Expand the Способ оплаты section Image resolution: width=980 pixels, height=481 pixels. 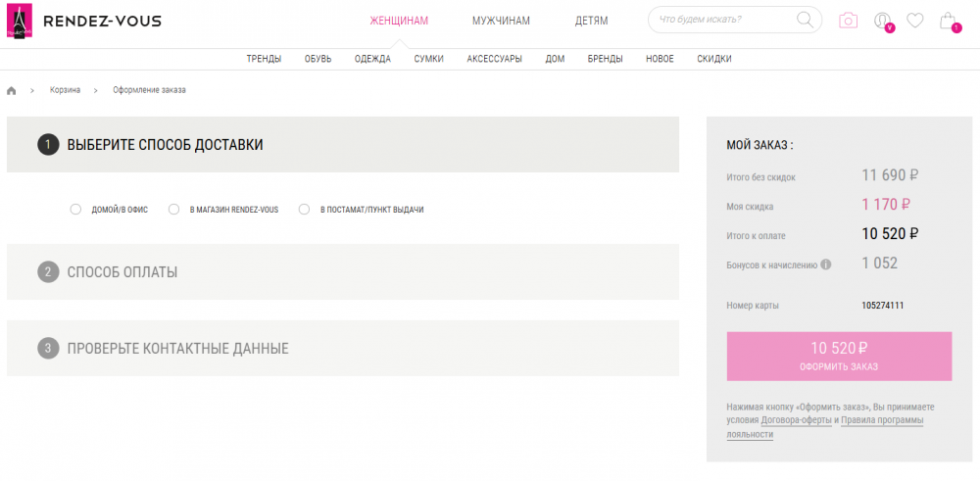click(x=342, y=272)
